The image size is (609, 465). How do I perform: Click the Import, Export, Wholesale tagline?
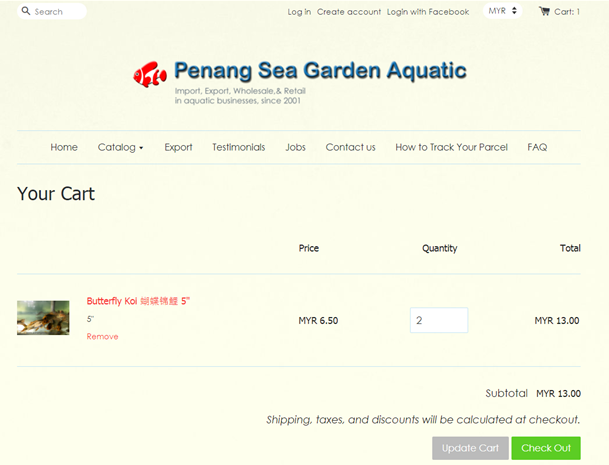pyautogui.click(x=240, y=96)
